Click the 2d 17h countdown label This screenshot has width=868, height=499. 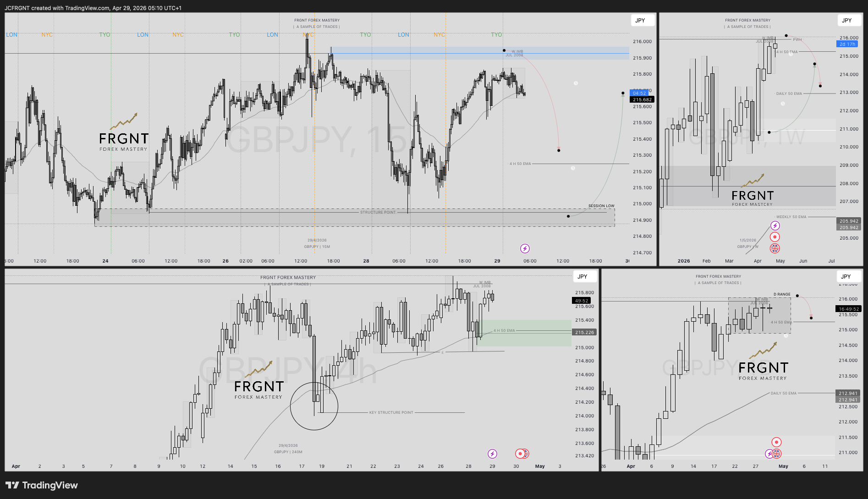tap(847, 44)
